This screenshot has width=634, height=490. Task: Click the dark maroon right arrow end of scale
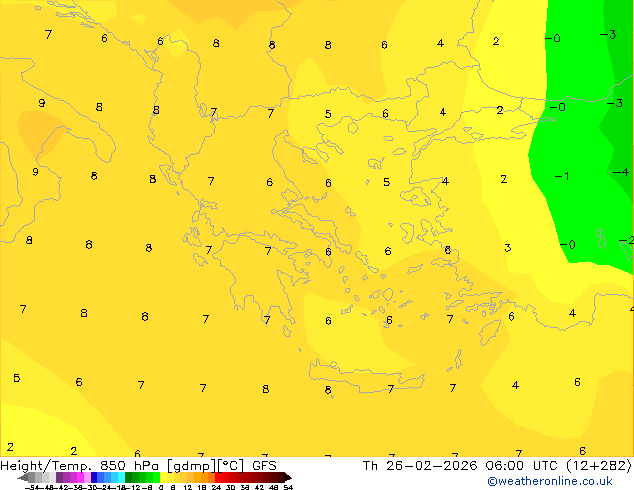coord(288,477)
